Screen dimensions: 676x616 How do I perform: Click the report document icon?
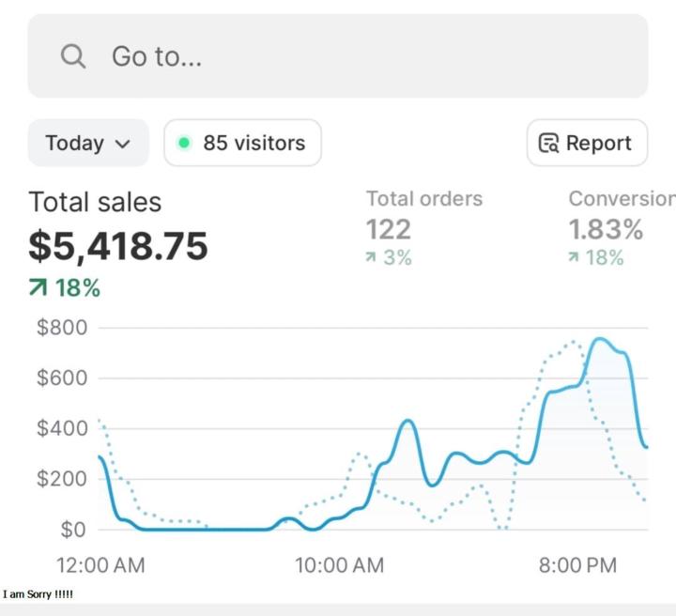[x=548, y=144]
